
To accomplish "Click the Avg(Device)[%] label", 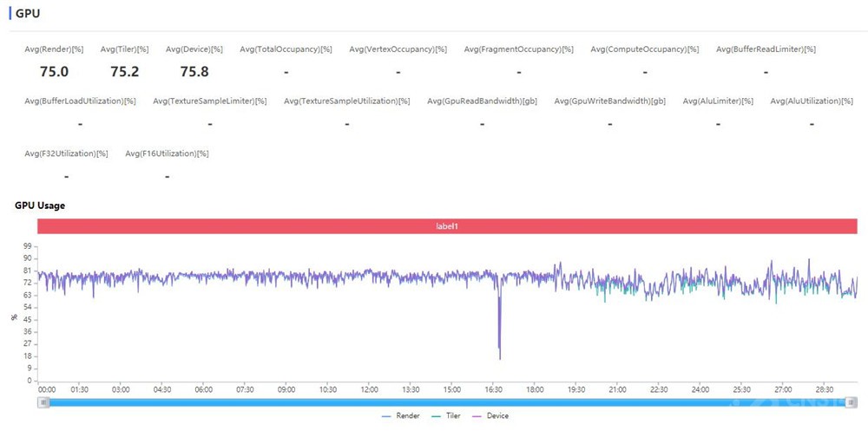I will pyautogui.click(x=194, y=49).
